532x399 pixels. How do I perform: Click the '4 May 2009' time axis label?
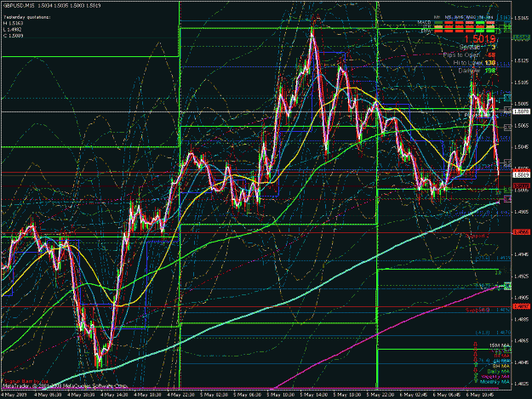[14, 395]
